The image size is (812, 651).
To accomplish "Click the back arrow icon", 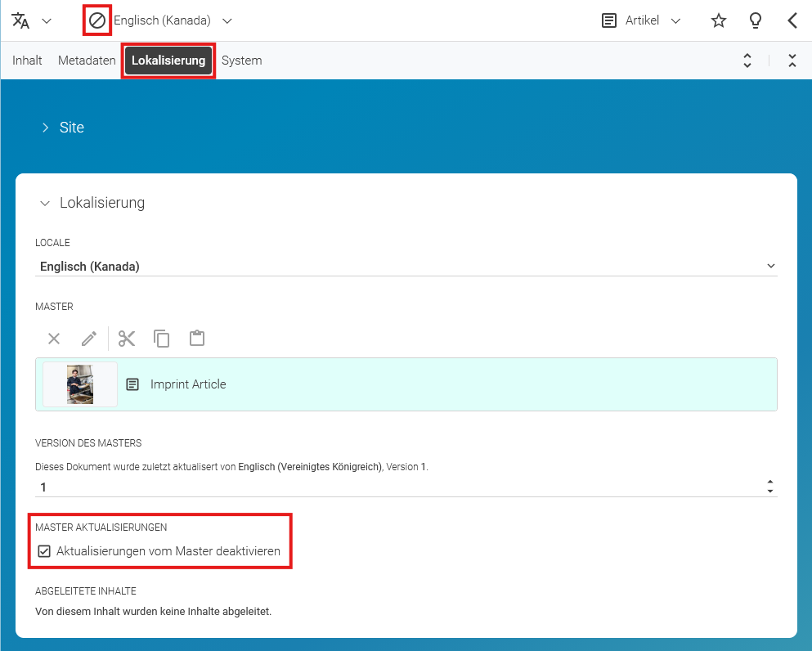I will tap(792, 20).
